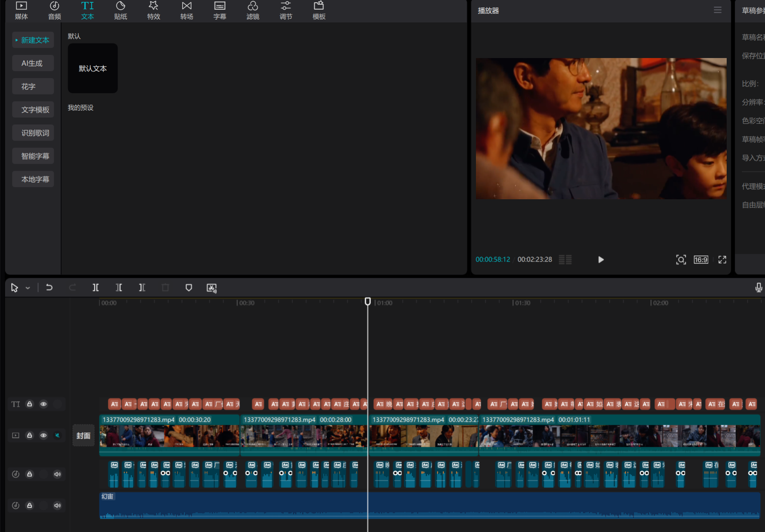Click the undo arrow icon
This screenshot has width=765, height=532.
[x=49, y=287]
